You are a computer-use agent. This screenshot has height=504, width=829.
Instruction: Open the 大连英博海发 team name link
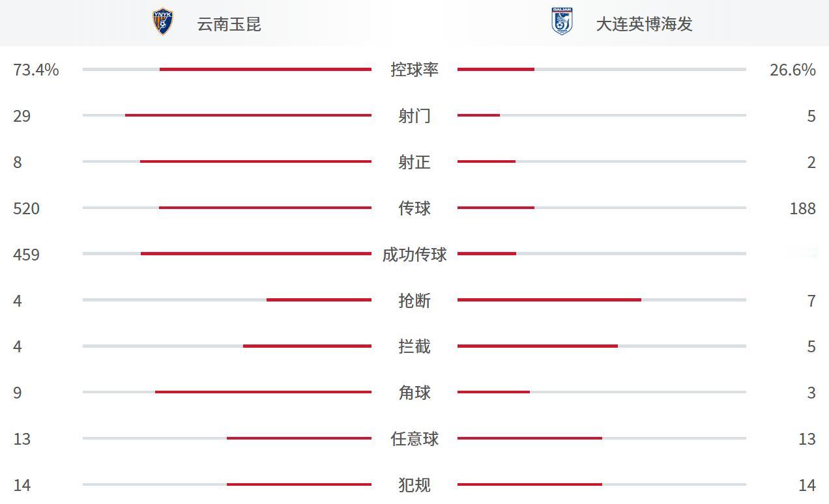pyautogui.click(x=644, y=24)
